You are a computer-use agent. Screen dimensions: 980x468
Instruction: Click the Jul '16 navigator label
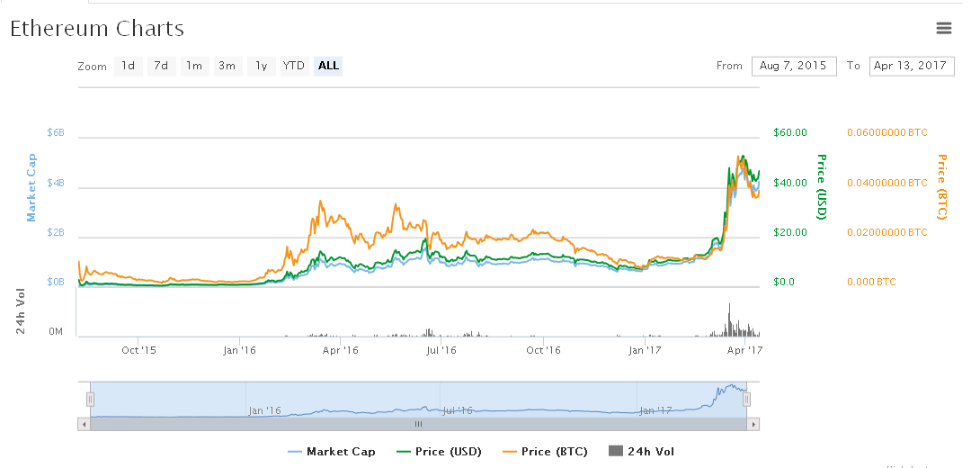[x=458, y=411]
